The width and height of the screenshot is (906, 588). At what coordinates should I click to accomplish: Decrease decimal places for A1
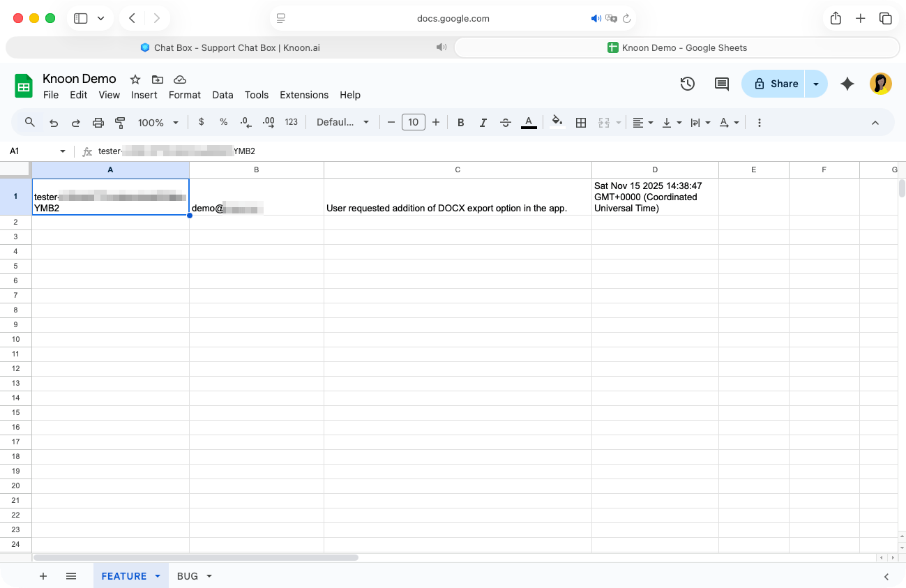click(245, 122)
